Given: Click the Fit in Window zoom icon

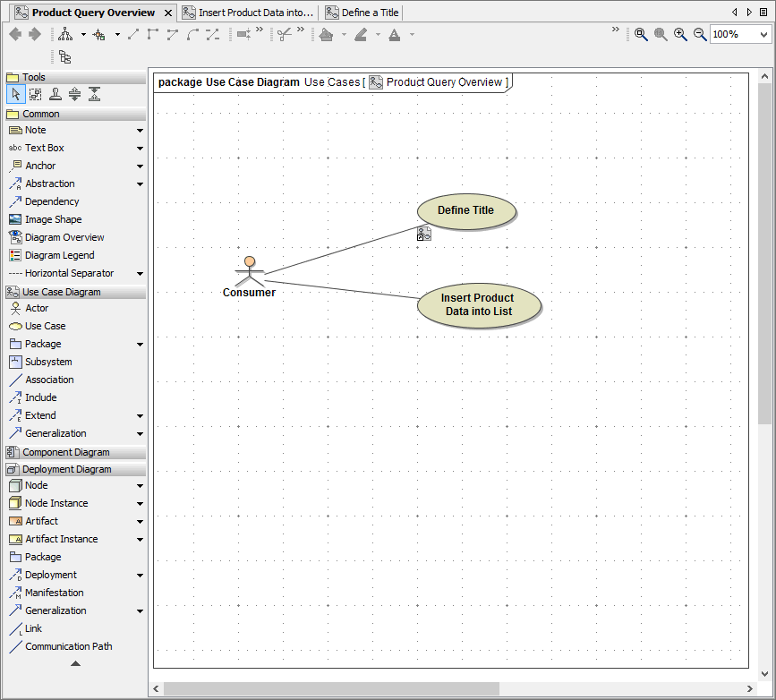Looking at the screenshot, I should (x=641, y=34).
